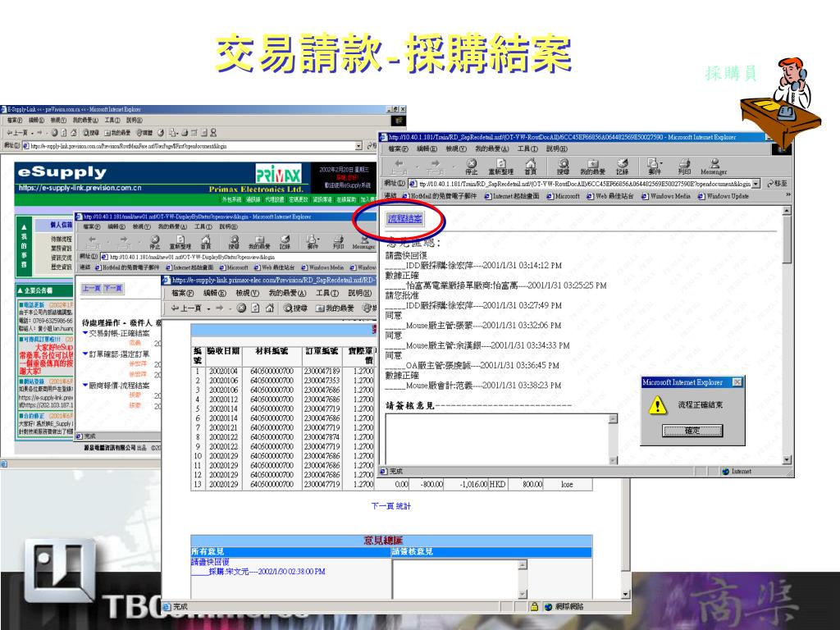The width and height of the screenshot is (840, 630).
Task: Click 我的最愛 toolbar icon in the RD_SapRecdetail front window
Action: (592, 167)
